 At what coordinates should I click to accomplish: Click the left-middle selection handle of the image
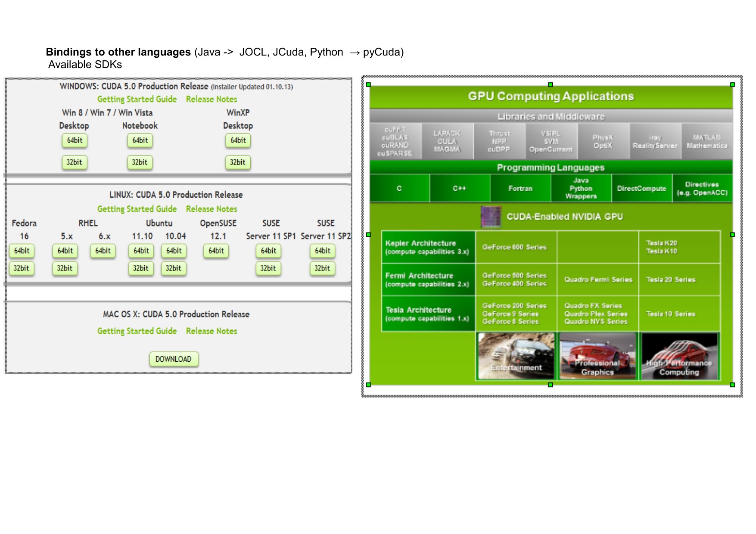pyautogui.click(x=368, y=235)
